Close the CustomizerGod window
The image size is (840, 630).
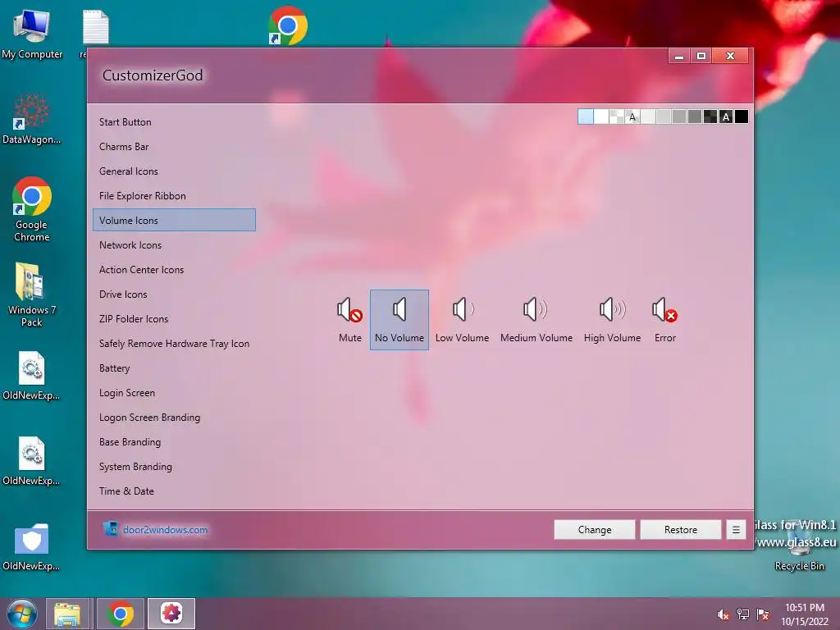730,56
